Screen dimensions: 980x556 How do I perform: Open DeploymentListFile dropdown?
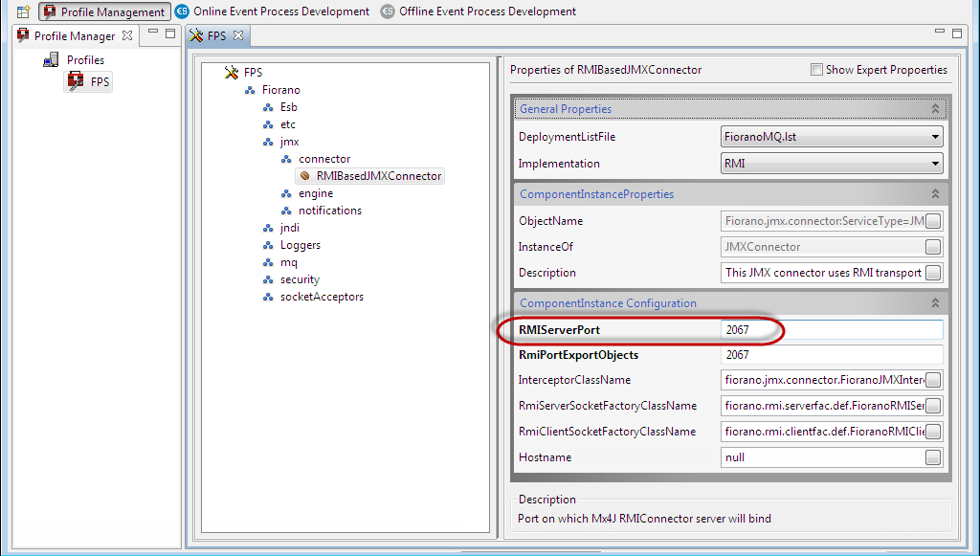(832, 136)
